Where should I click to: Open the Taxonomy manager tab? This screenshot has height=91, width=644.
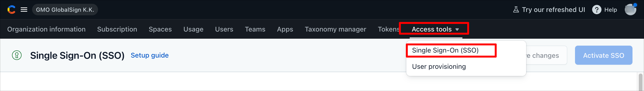point(335,29)
